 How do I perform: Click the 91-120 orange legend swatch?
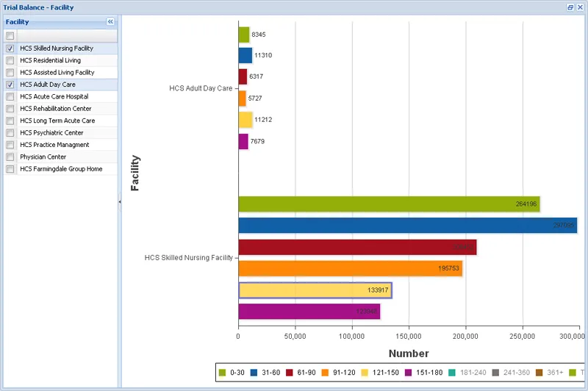click(x=325, y=373)
